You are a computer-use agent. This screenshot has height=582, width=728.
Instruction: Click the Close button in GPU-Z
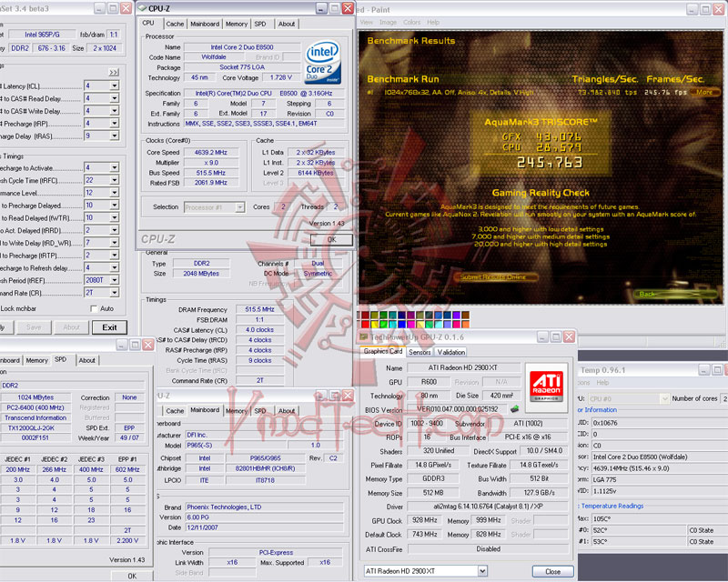[x=552, y=572]
